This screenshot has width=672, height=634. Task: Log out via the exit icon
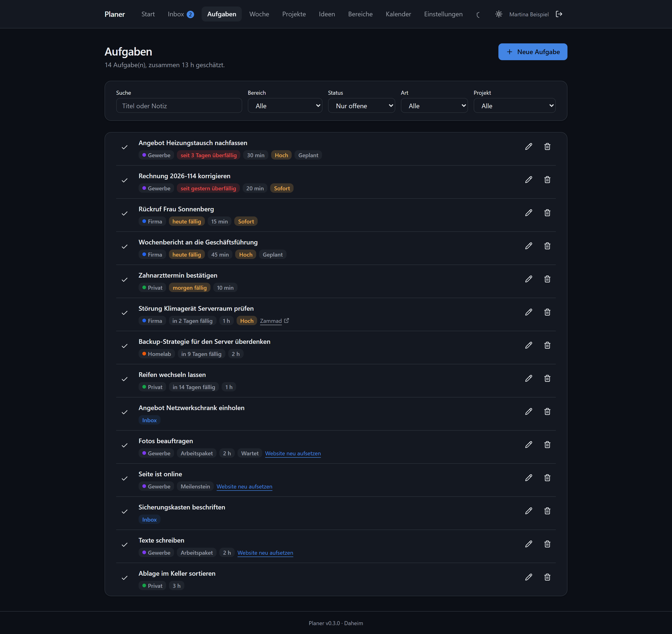pyautogui.click(x=559, y=14)
